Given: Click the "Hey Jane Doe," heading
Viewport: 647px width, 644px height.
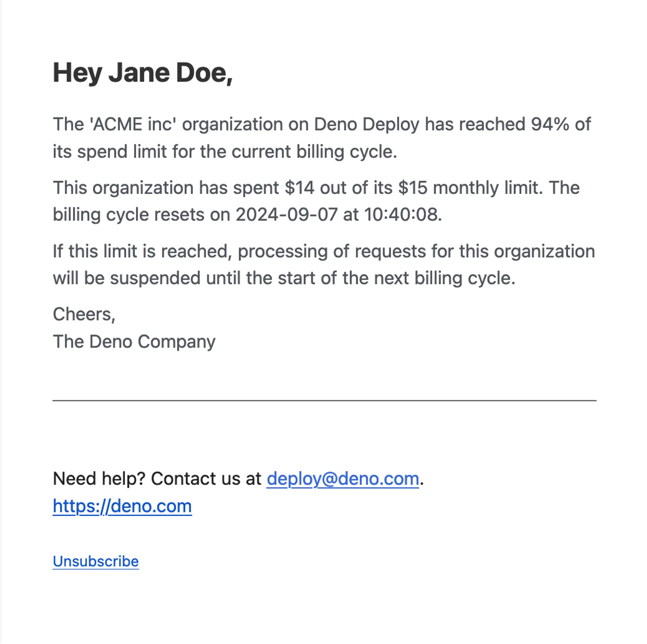Looking at the screenshot, I should (143, 73).
